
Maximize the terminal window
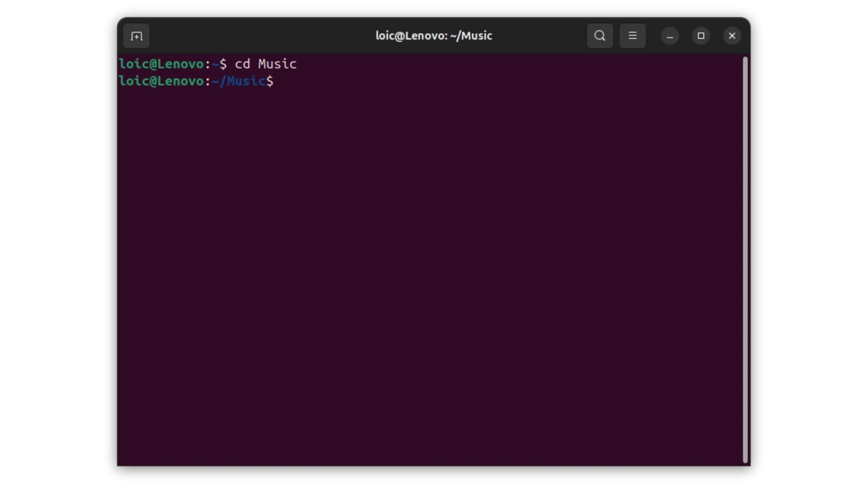click(x=701, y=36)
